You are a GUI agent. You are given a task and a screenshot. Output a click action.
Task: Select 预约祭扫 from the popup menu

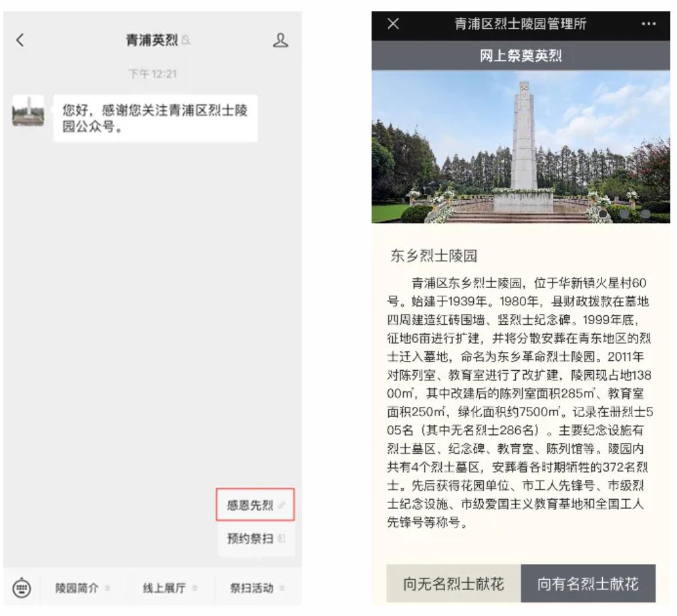[x=255, y=538]
